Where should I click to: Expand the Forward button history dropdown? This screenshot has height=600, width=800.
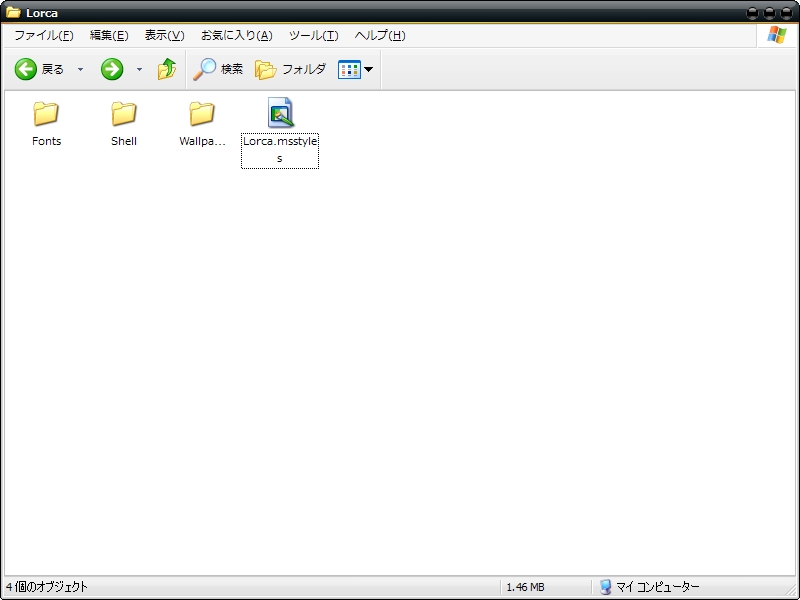139,69
